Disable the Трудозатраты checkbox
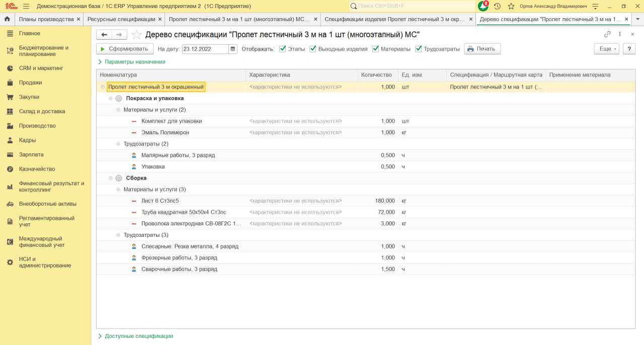644x345 pixels. pyautogui.click(x=419, y=49)
